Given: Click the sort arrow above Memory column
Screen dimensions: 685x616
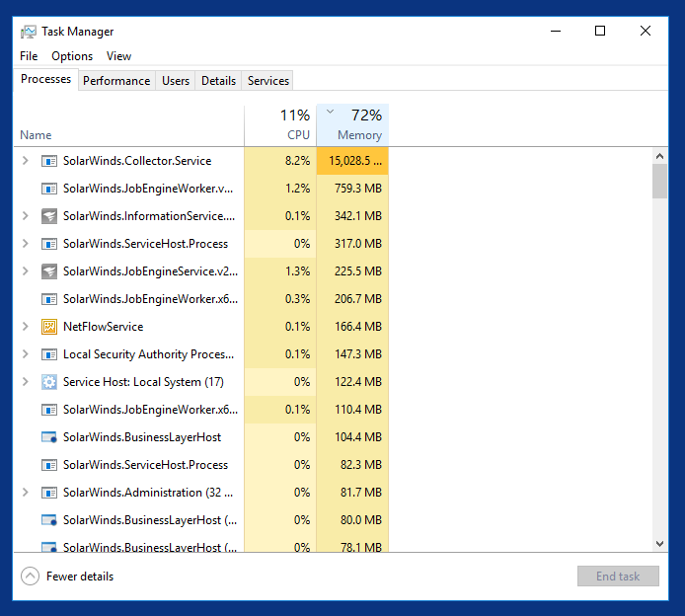Looking at the screenshot, I should pos(331,112).
